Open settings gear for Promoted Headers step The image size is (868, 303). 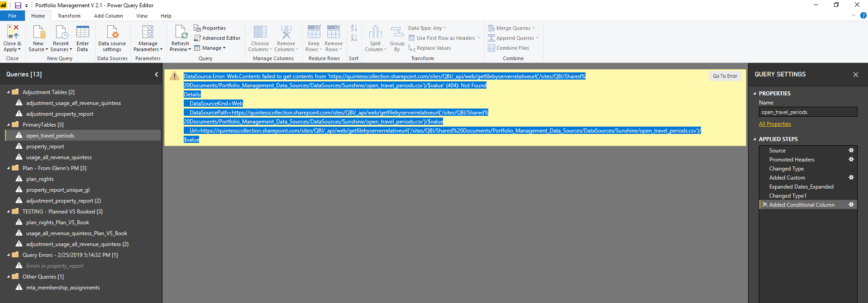[x=851, y=159]
